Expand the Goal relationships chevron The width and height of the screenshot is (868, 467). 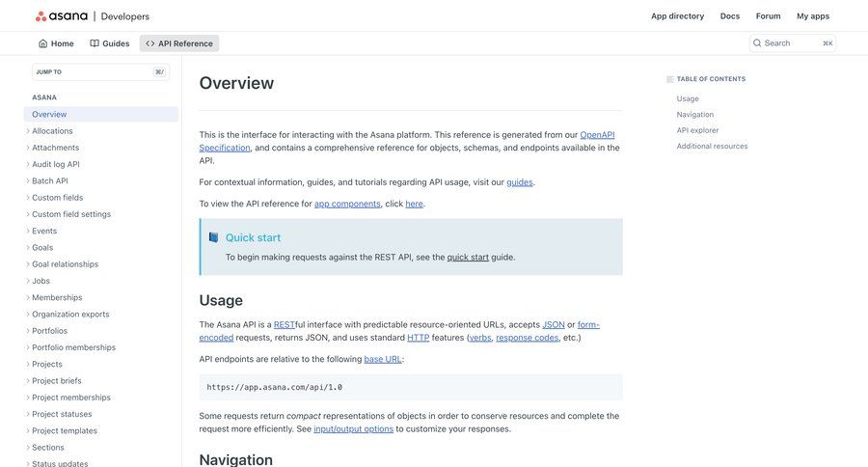pos(28,263)
